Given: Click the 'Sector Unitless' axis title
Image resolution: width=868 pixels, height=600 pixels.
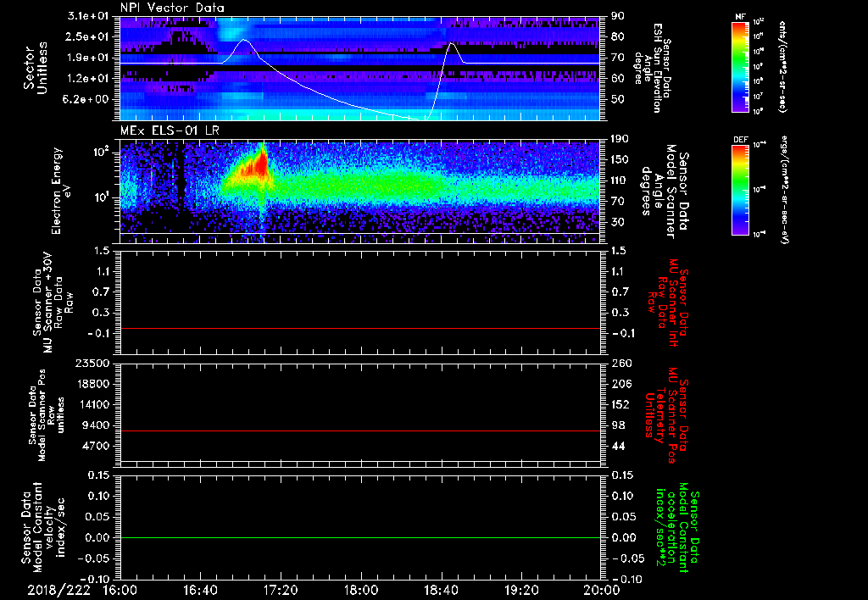Looking at the screenshot, I should tap(36, 68).
